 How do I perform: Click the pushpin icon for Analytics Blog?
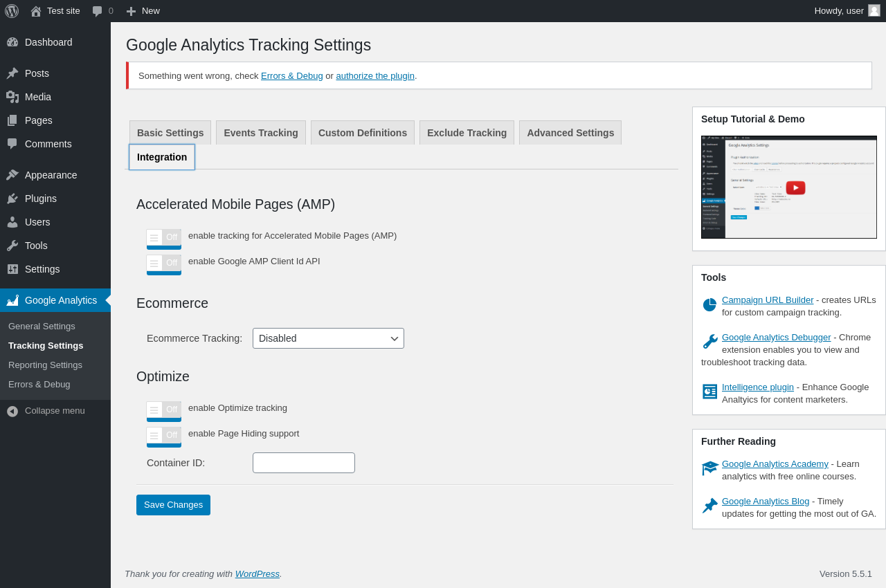709,506
